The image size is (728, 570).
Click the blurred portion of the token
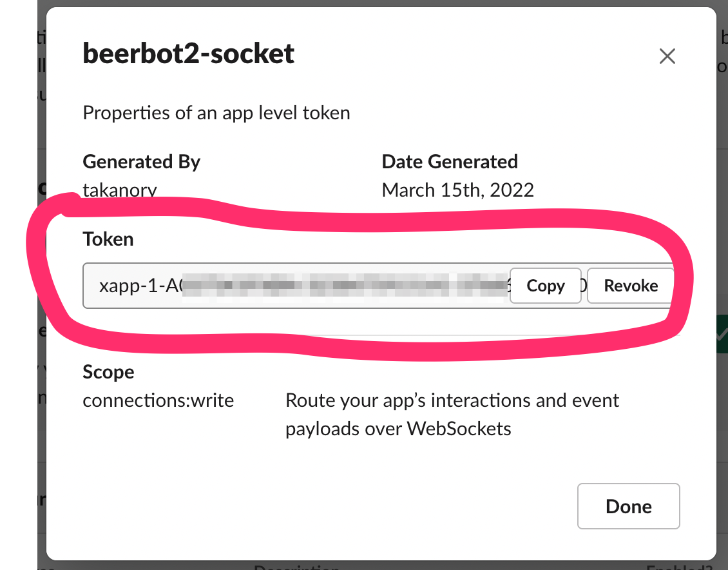click(x=341, y=286)
